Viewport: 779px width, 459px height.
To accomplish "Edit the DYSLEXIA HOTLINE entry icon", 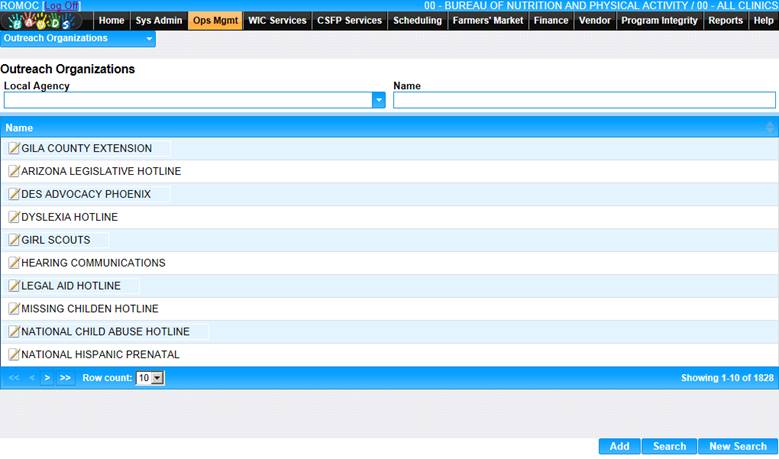I will pyautogui.click(x=14, y=218).
